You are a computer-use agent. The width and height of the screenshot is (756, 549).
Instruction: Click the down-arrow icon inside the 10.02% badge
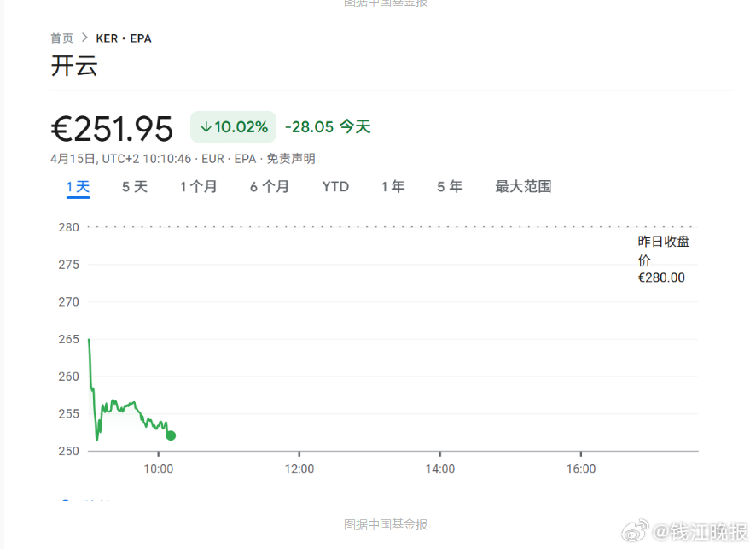pyautogui.click(x=205, y=126)
